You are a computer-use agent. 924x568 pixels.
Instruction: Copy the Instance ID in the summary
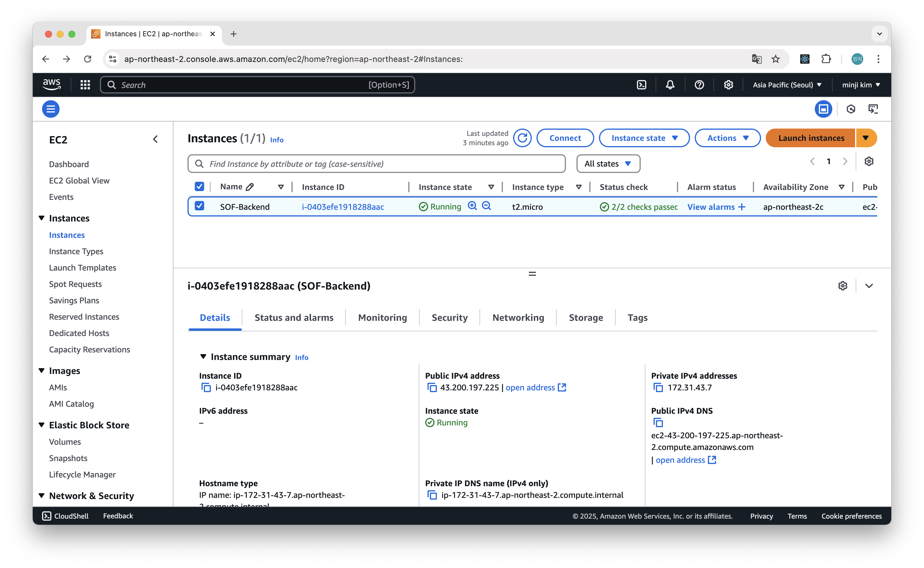[x=206, y=387]
